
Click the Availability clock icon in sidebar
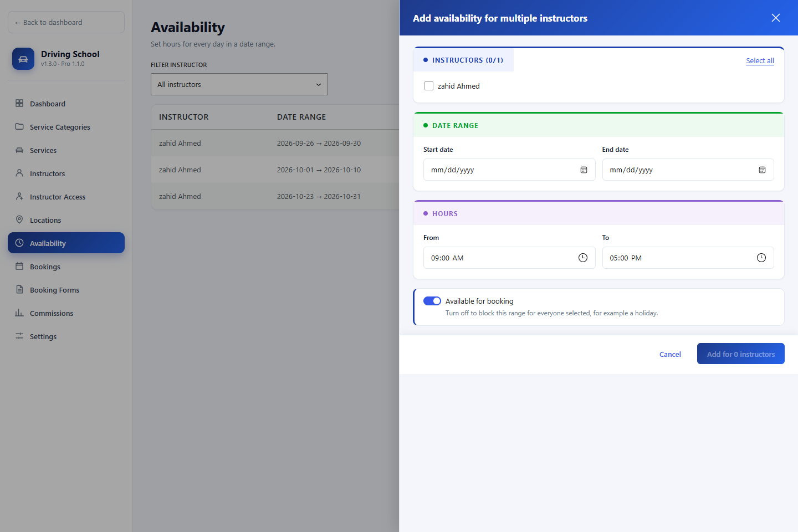coord(19,243)
